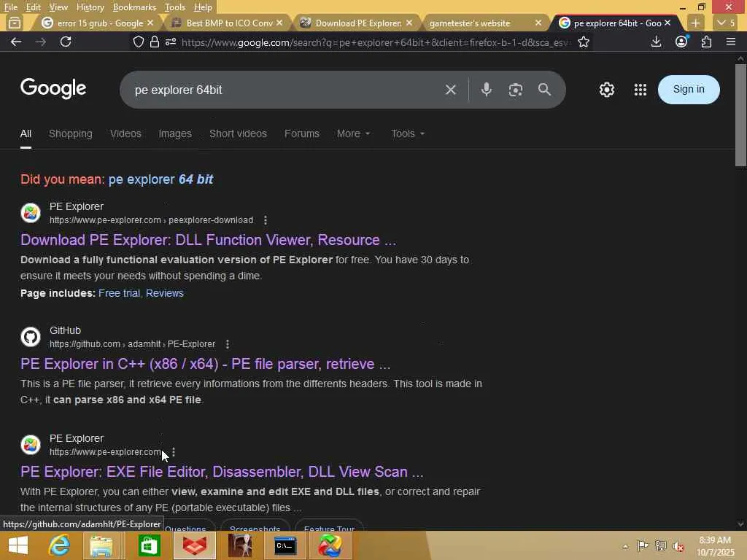Open options for pe-explorer.com homepage result
Image resolution: width=747 pixels, height=560 pixels.
tap(174, 452)
